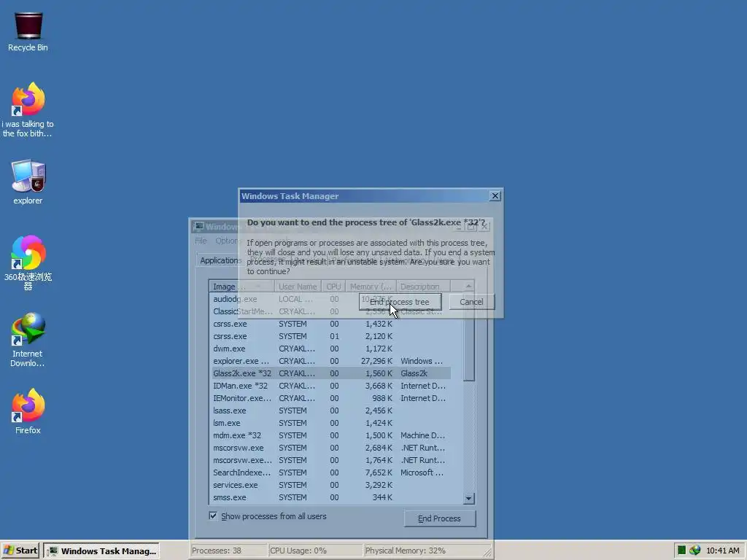The width and height of the screenshot is (747, 560).
Task: Select the lsm.exe process row
Action: tap(331, 423)
